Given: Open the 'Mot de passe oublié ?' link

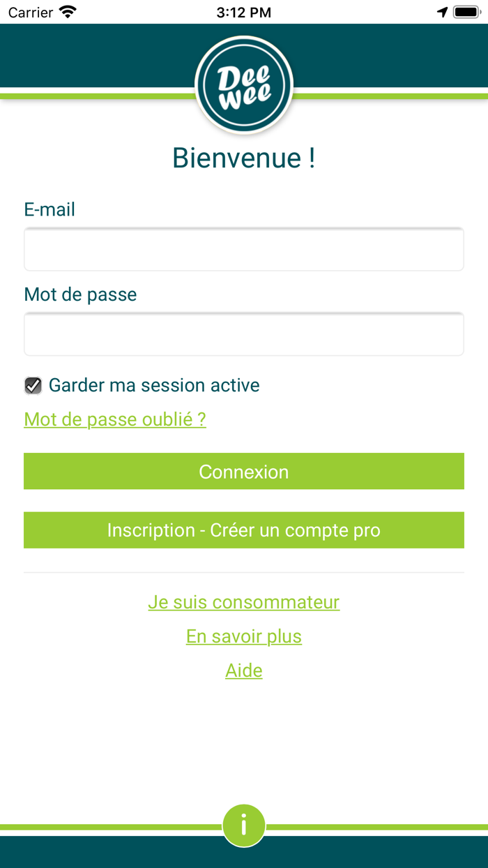Looking at the screenshot, I should coord(115,419).
